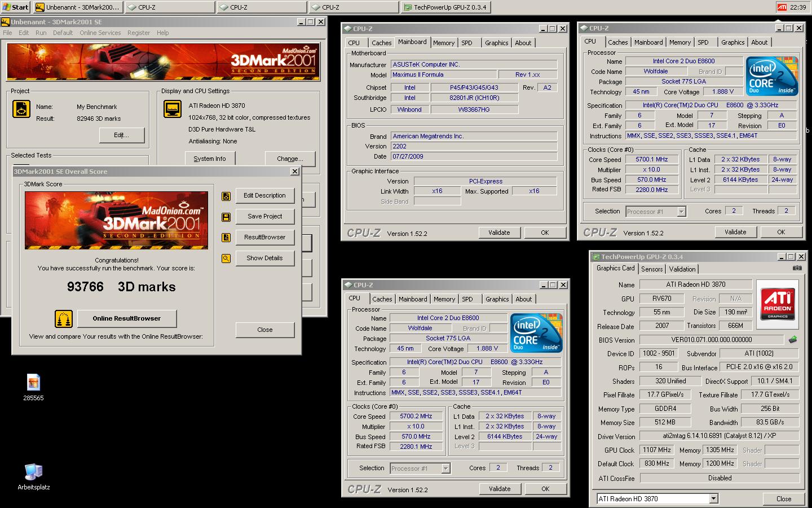Click the Online ResultBrowser podium icon
The height and width of the screenshot is (508, 812).
point(64,319)
